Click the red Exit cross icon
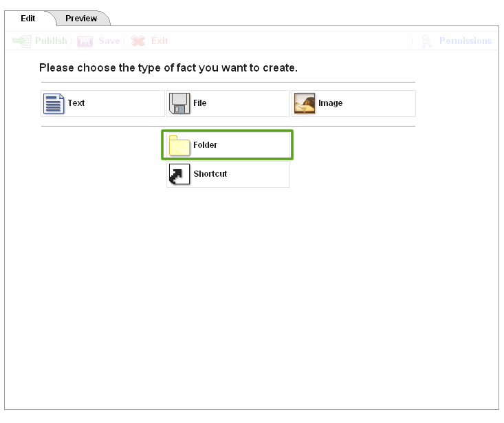Image resolution: width=504 pixels, height=423 pixels. click(x=138, y=41)
